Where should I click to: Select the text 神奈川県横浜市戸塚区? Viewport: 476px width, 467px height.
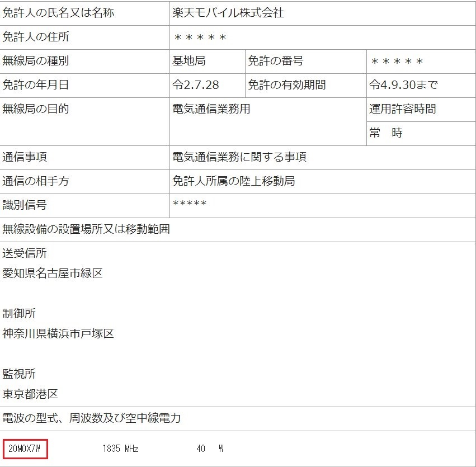point(58,333)
